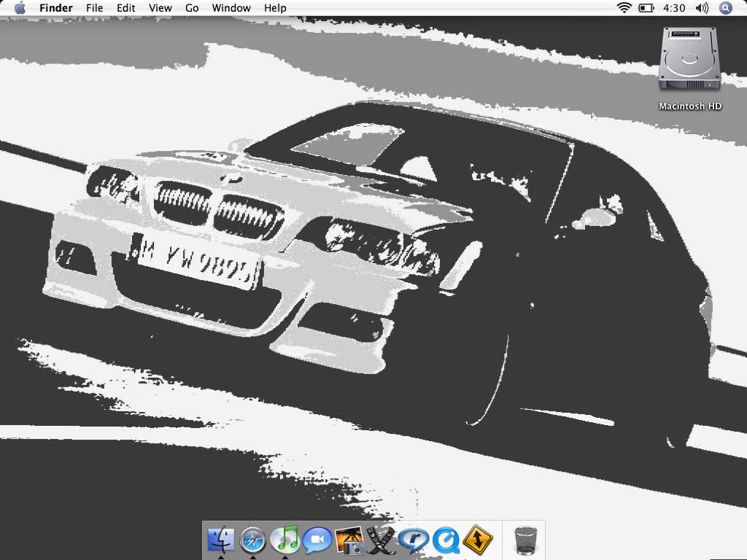747x560 pixels.
Task: Open the volume control in menu bar
Action: coord(702,8)
